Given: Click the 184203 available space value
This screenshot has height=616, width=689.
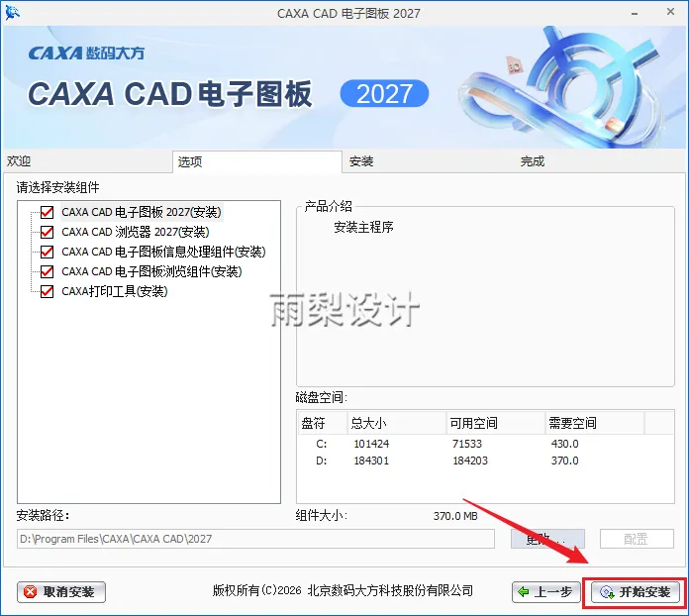Looking at the screenshot, I should tap(470, 461).
